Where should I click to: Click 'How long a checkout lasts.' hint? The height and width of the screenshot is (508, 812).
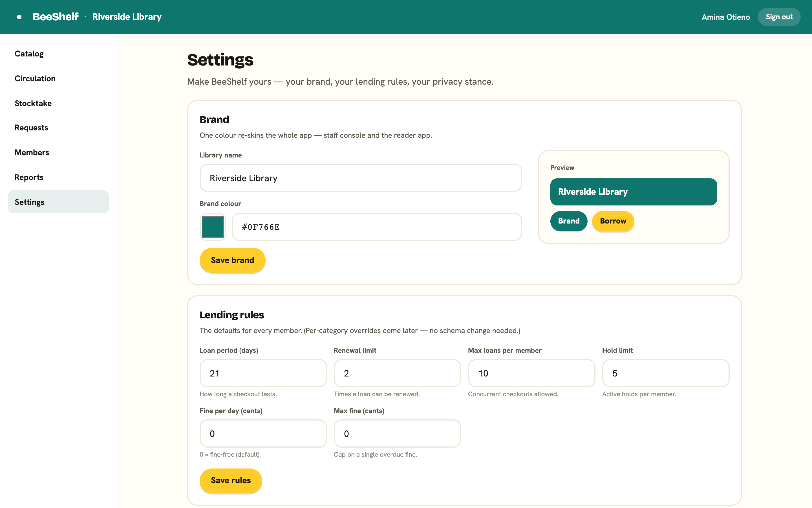[238, 394]
